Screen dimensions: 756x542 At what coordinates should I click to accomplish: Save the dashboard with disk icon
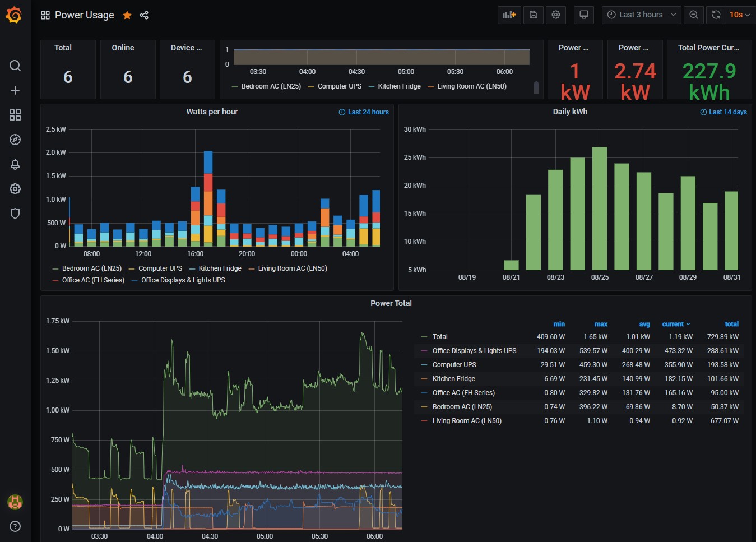tap(534, 15)
